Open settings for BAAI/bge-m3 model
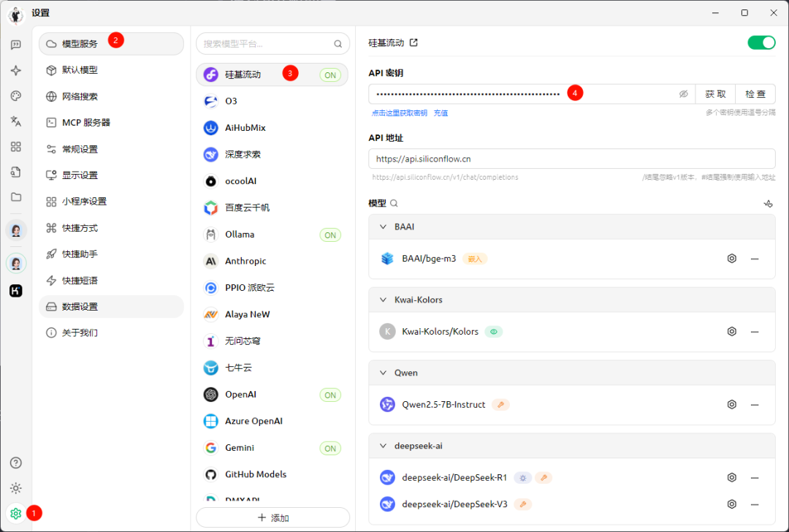789x532 pixels. 731,259
